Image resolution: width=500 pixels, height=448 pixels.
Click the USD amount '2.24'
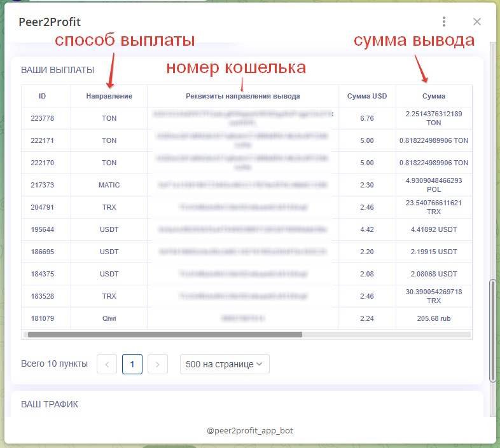click(x=366, y=318)
